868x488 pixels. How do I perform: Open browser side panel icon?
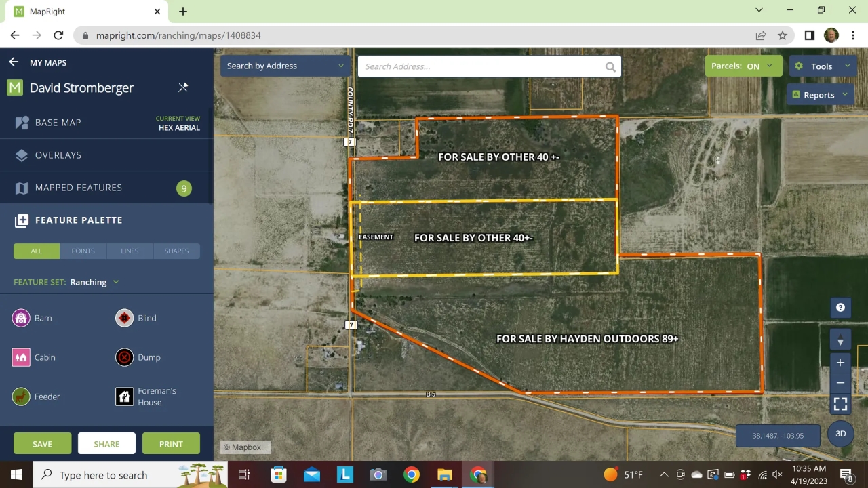809,35
